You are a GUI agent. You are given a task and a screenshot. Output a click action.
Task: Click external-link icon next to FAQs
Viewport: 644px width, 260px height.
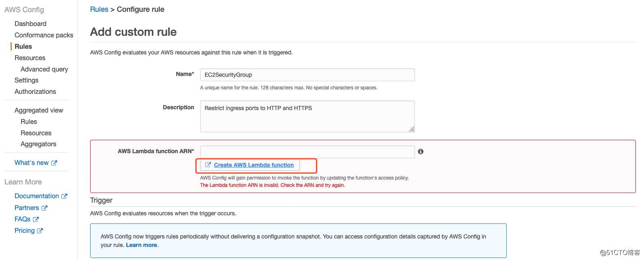[x=36, y=219]
